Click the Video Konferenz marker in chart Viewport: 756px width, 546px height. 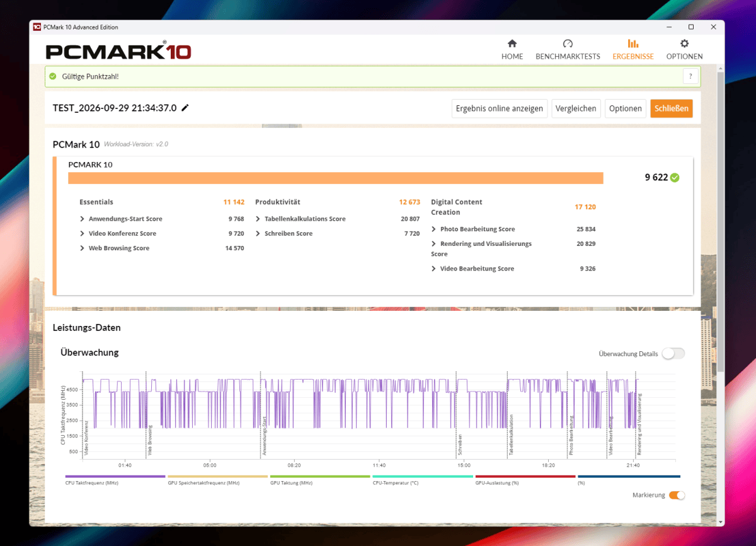(86, 438)
